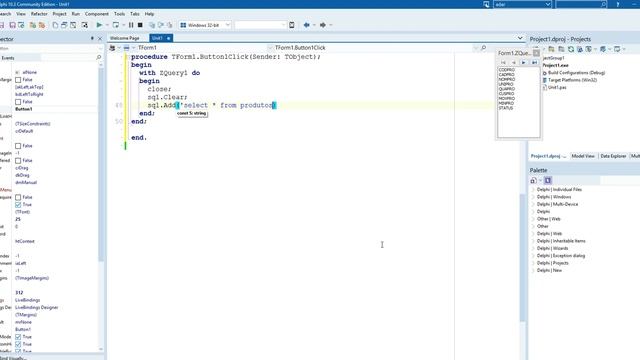
Task: Open the empty combo box beside platform selector
Action: [261, 25]
